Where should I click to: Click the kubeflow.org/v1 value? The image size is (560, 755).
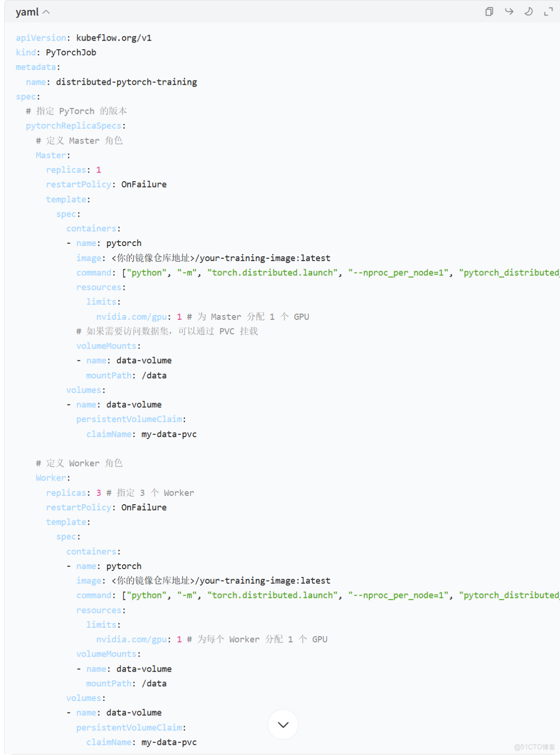114,38
